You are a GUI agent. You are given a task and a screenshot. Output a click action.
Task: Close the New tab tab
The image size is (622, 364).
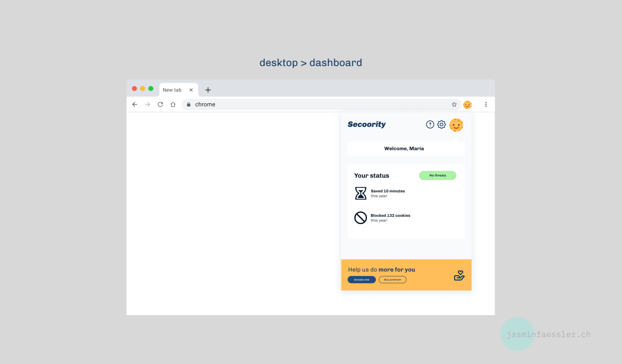point(191,90)
